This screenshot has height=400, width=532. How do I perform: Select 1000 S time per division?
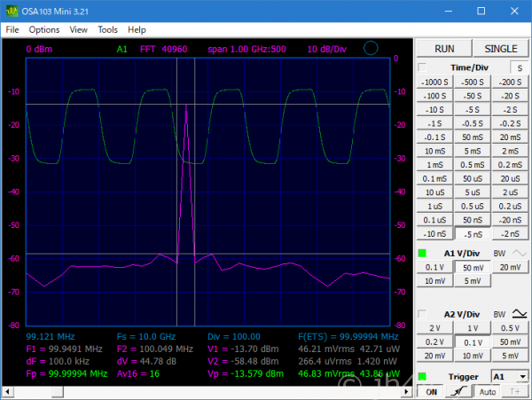pos(435,82)
